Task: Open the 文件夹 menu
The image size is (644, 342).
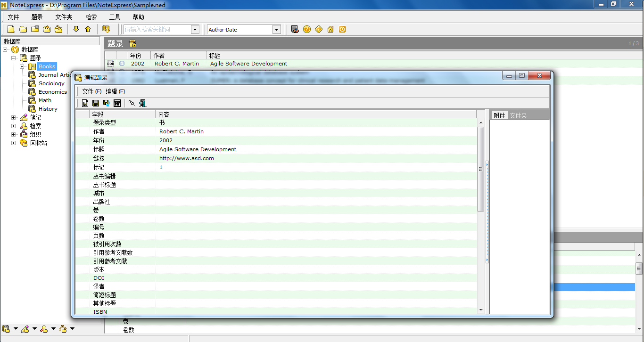Action: 64,17
